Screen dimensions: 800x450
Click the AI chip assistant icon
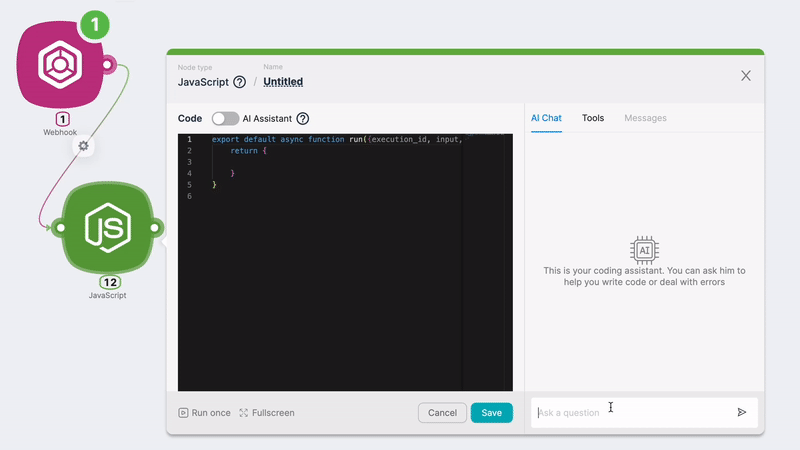pyautogui.click(x=644, y=249)
